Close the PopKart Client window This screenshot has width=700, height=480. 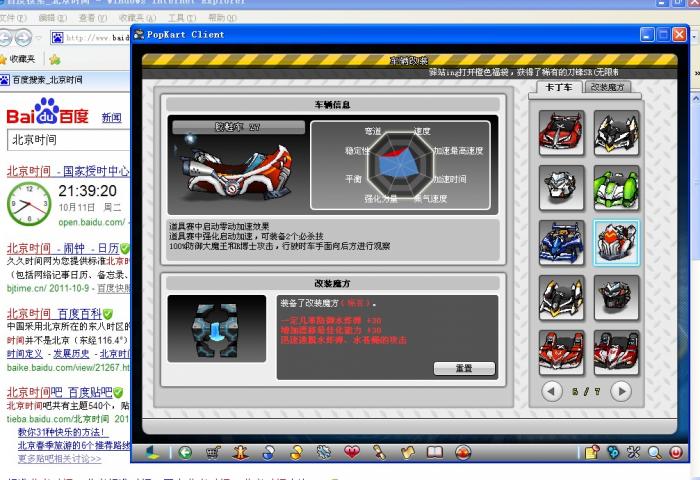point(679,34)
